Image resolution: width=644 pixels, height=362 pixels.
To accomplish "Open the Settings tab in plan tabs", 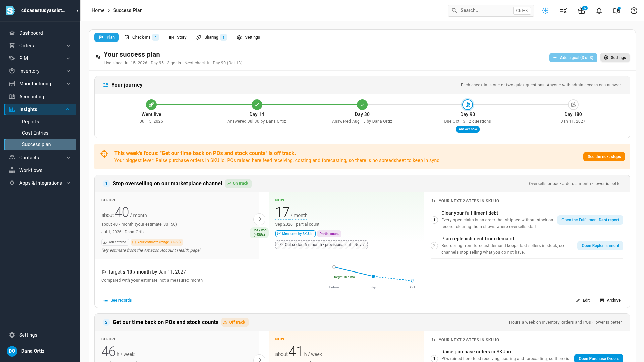I will tap(249, 37).
